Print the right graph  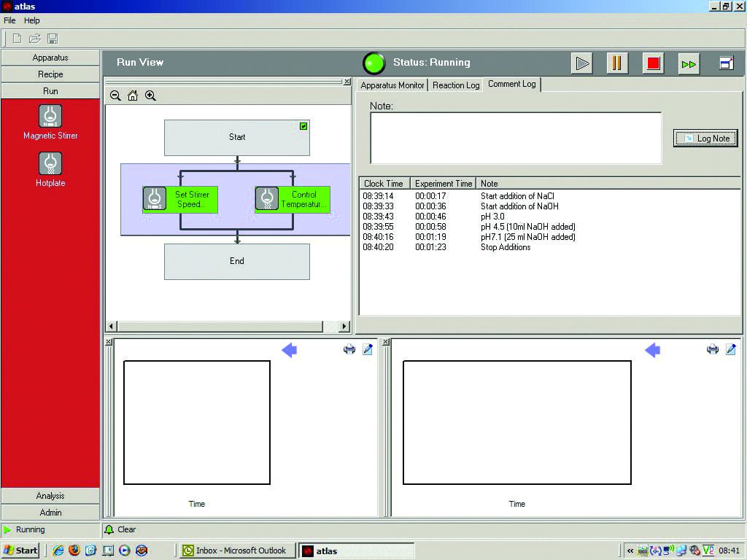[x=713, y=349]
